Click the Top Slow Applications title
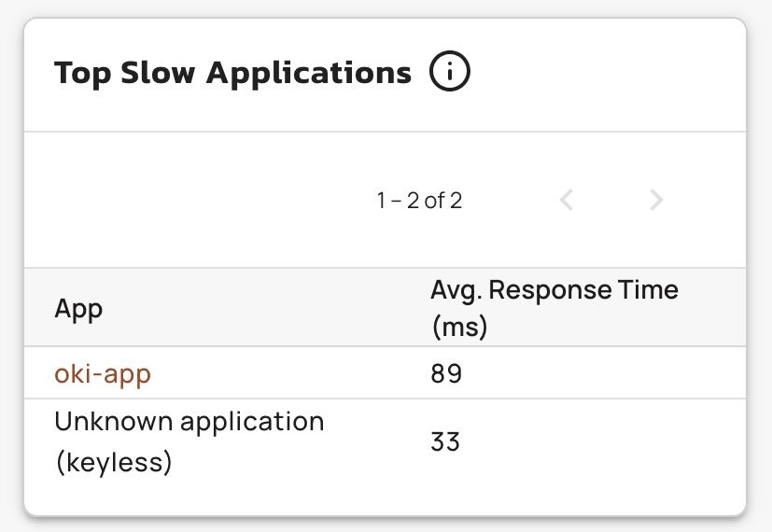772x532 pixels. (x=232, y=74)
